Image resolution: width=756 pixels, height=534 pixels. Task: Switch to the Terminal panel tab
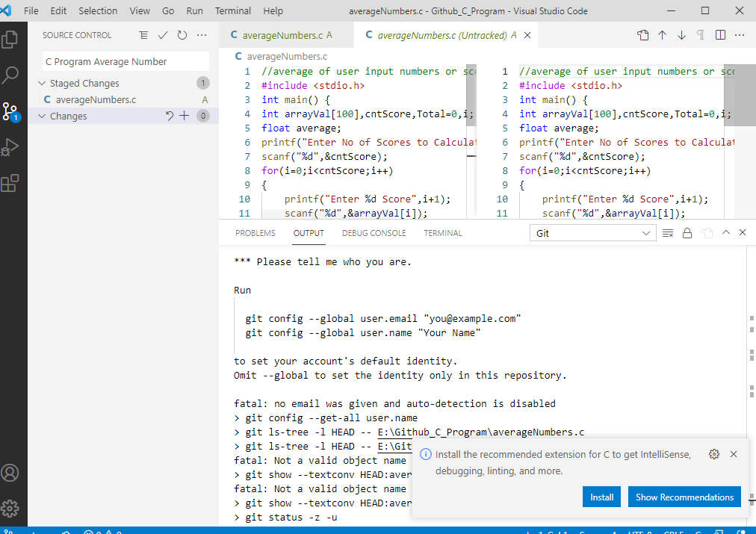pyautogui.click(x=443, y=233)
